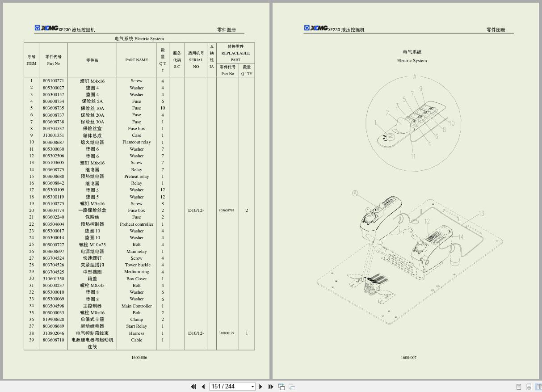
Task: Click the 'Part No' column header under 零件代号
Action: click(x=53, y=63)
